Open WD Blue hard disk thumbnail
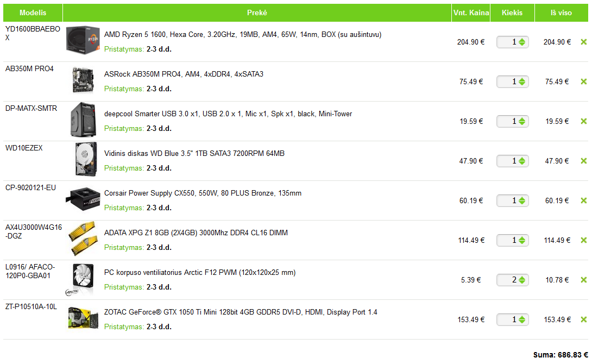This screenshot has width=592, height=364. 86,159
